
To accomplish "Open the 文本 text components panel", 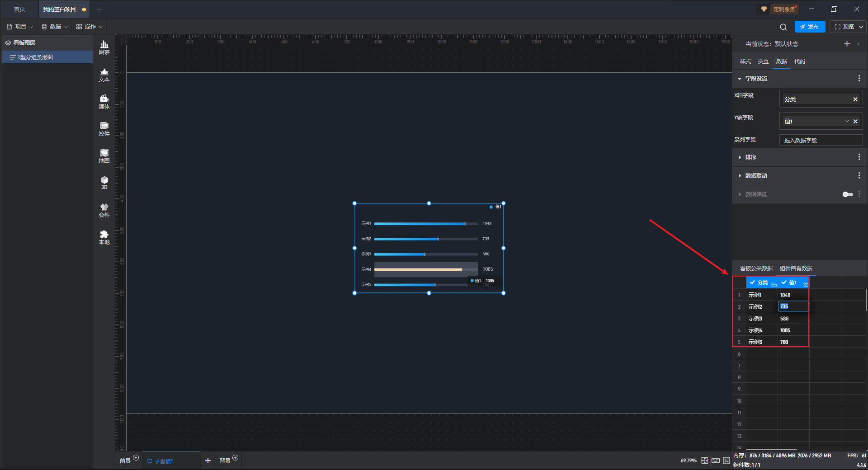I will click(104, 75).
